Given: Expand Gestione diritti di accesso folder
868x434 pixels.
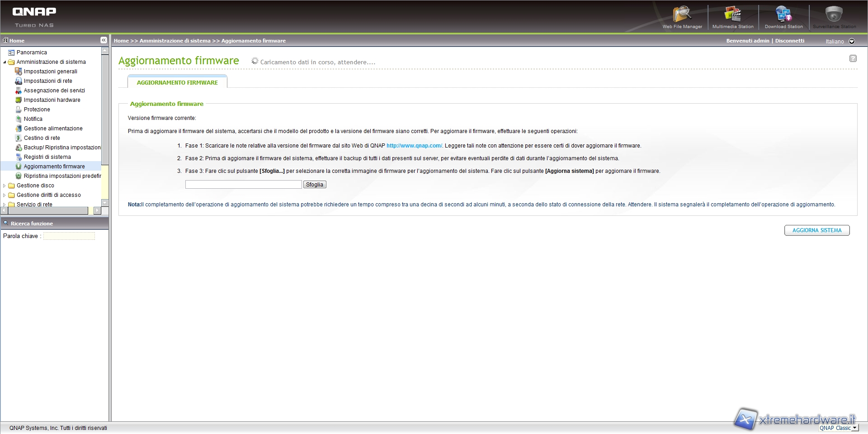Looking at the screenshot, I should pyautogui.click(x=5, y=195).
